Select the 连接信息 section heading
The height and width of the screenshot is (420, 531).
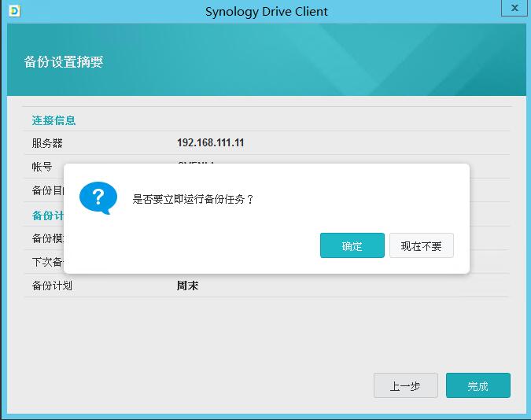53,120
